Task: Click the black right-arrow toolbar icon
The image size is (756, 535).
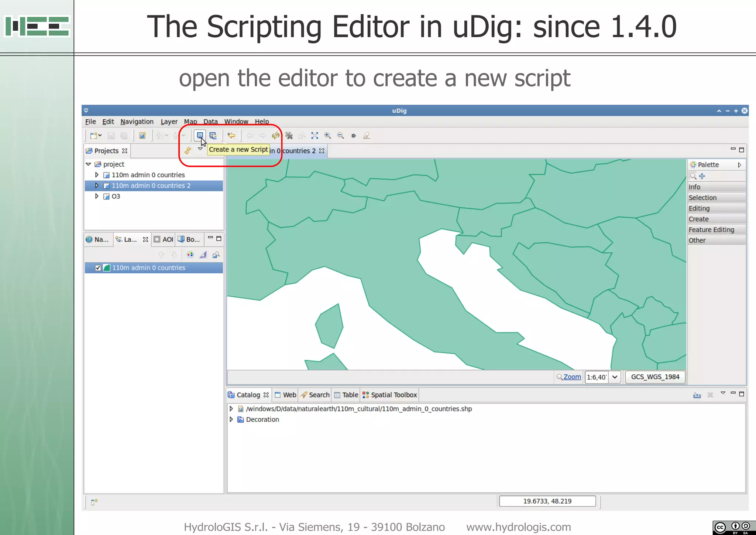Action: (354, 136)
